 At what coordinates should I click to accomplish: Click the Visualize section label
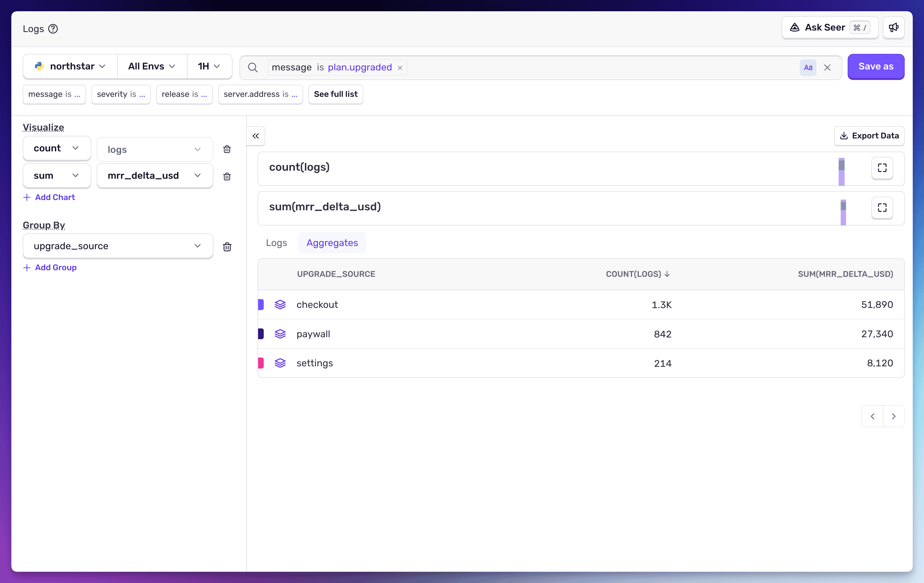click(x=43, y=128)
